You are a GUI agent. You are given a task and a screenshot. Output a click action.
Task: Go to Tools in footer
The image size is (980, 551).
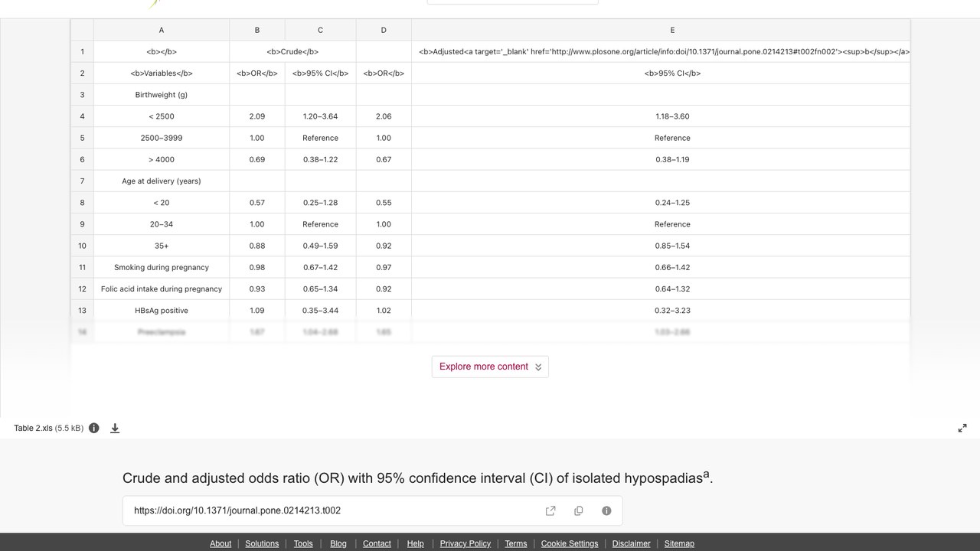pyautogui.click(x=303, y=543)
